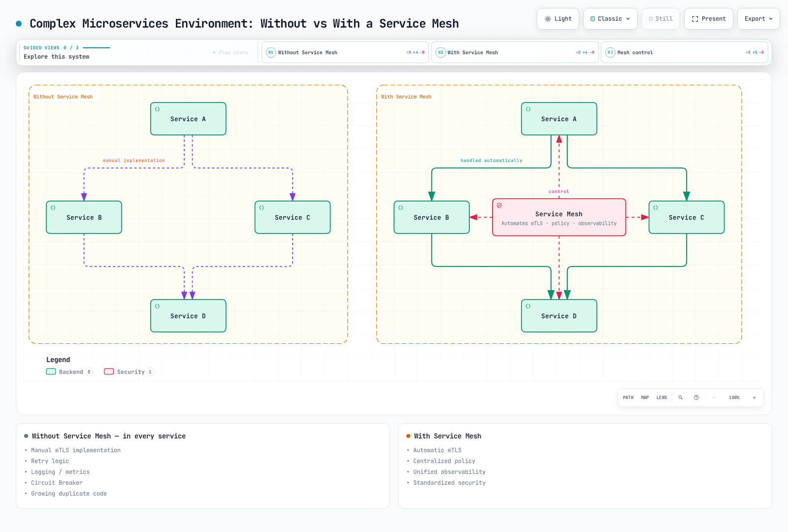Click code icon on left-group Service C
The width and height of the screenshot is (788, 532).
[262, 208]
